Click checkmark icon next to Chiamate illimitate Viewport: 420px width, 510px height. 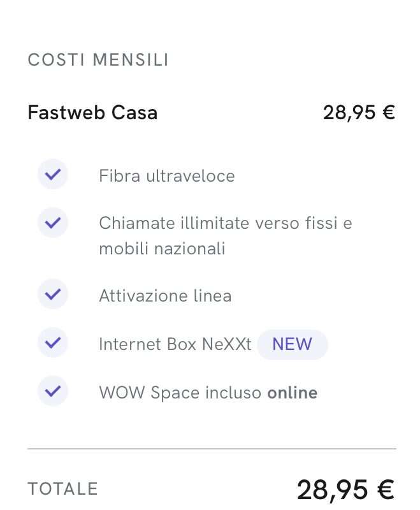53,223
